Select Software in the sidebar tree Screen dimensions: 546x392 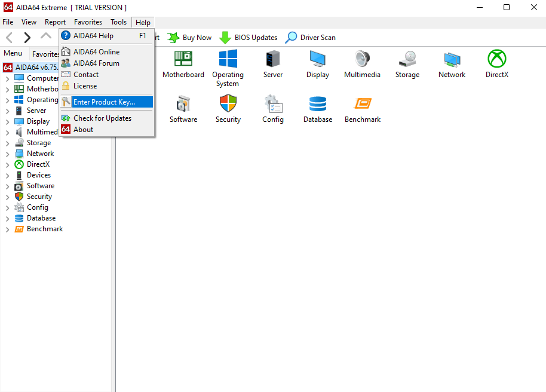[41, 186]
